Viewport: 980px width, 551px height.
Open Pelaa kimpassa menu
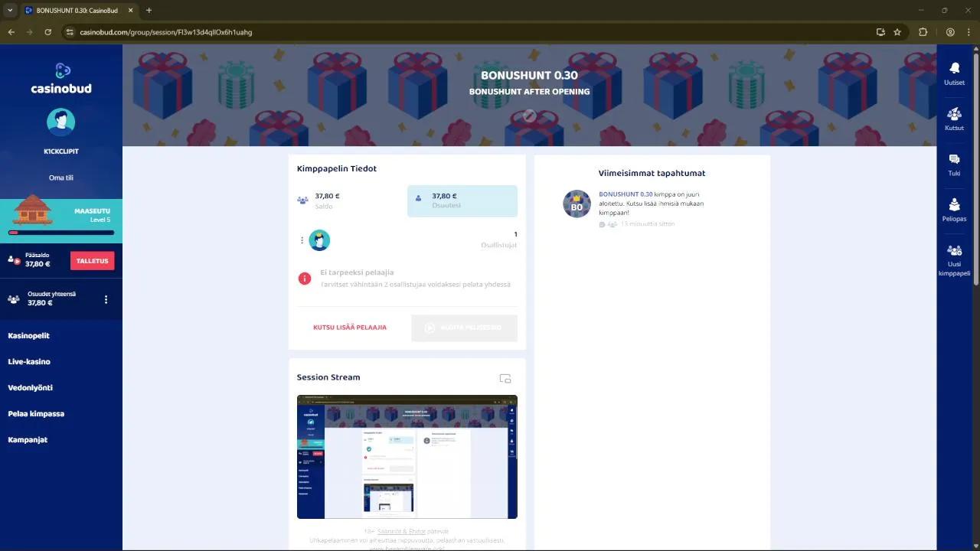pos(36,413)
